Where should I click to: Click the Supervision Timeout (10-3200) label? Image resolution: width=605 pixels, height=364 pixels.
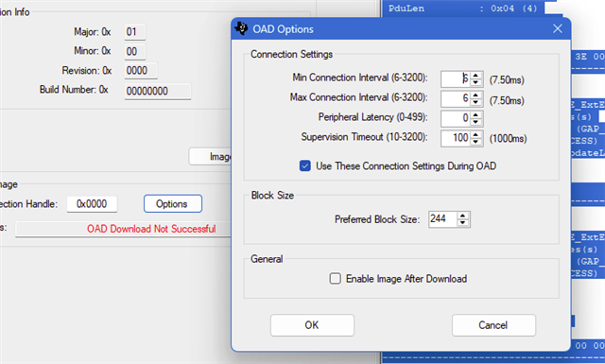tap(364, 137)
